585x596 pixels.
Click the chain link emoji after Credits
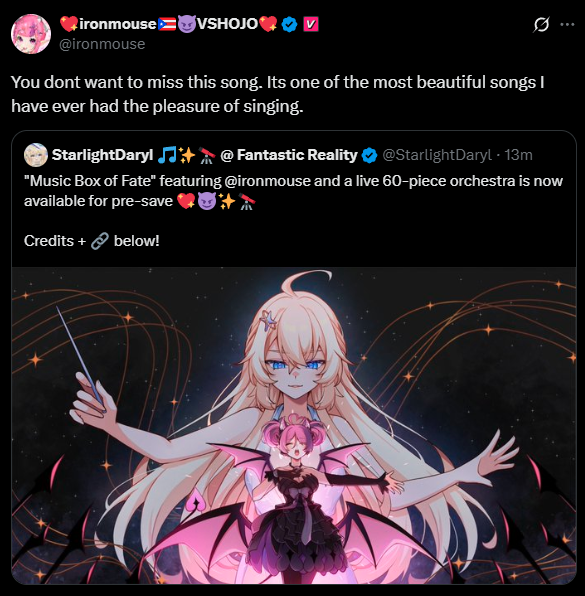(x=100, y=241)
